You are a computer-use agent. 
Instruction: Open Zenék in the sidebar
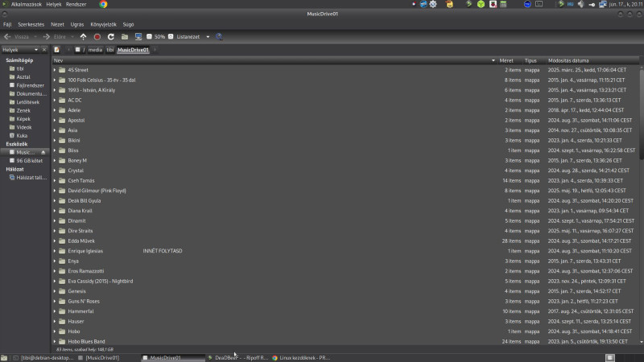tap(20, 110)
